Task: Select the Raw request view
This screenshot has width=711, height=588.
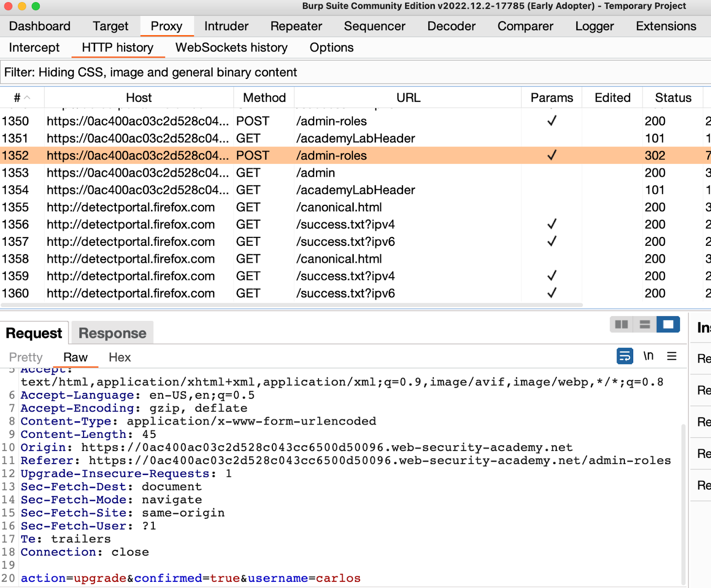Action: tap(76, 357)
